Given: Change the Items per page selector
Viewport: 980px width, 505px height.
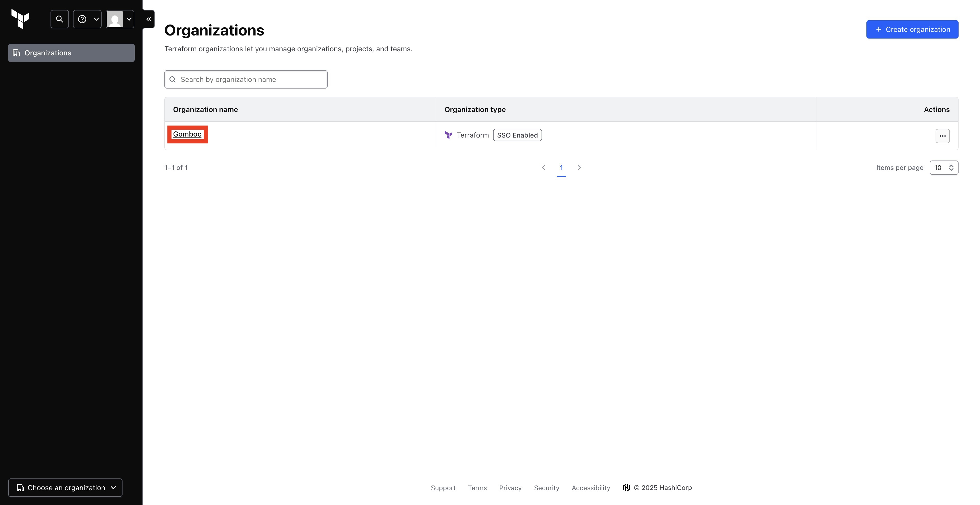Looking at the screenshot, I should tap(944, 168).
